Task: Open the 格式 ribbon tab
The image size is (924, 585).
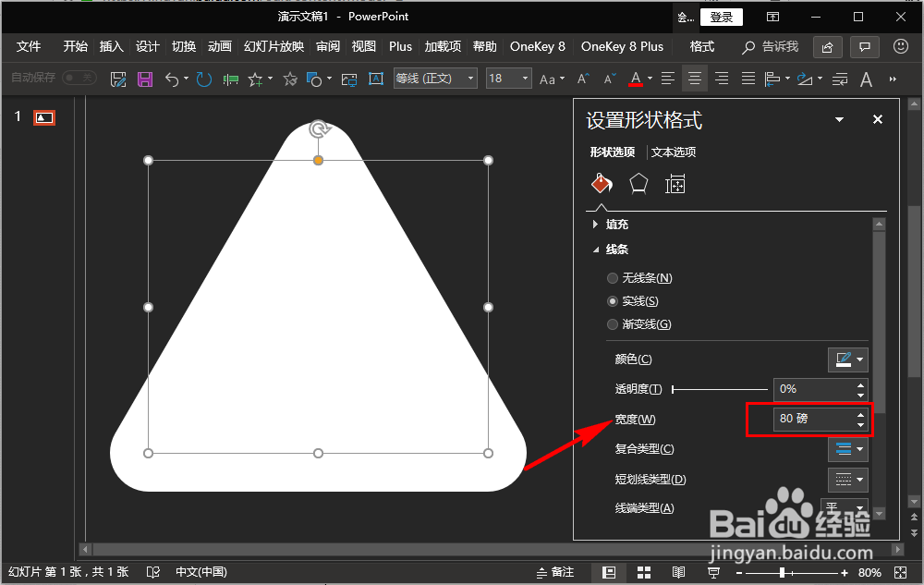Action: click(702, 46)
